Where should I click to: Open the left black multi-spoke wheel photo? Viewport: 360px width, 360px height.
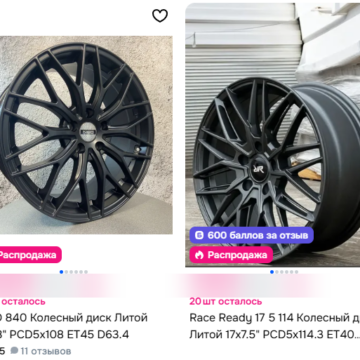point(86,135)
